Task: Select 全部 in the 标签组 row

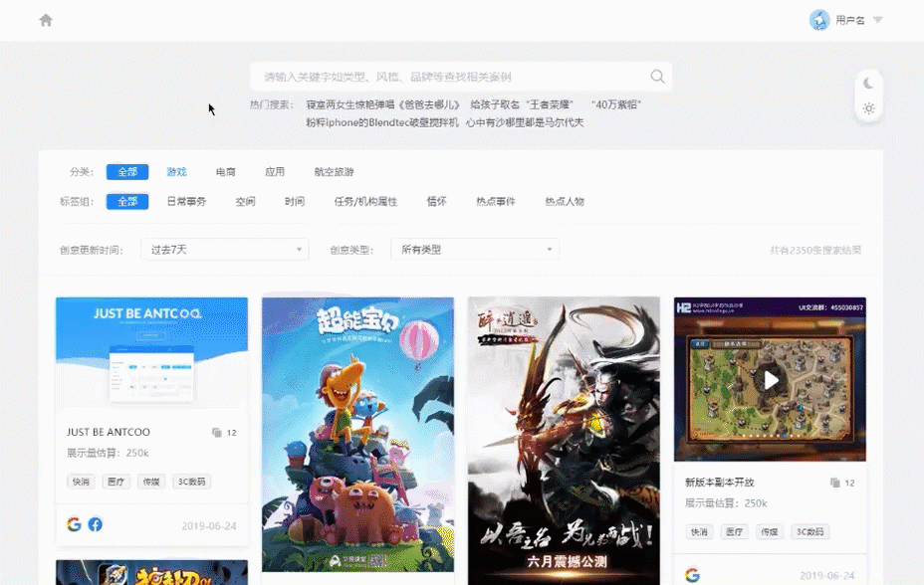Action: click(127, 201)
